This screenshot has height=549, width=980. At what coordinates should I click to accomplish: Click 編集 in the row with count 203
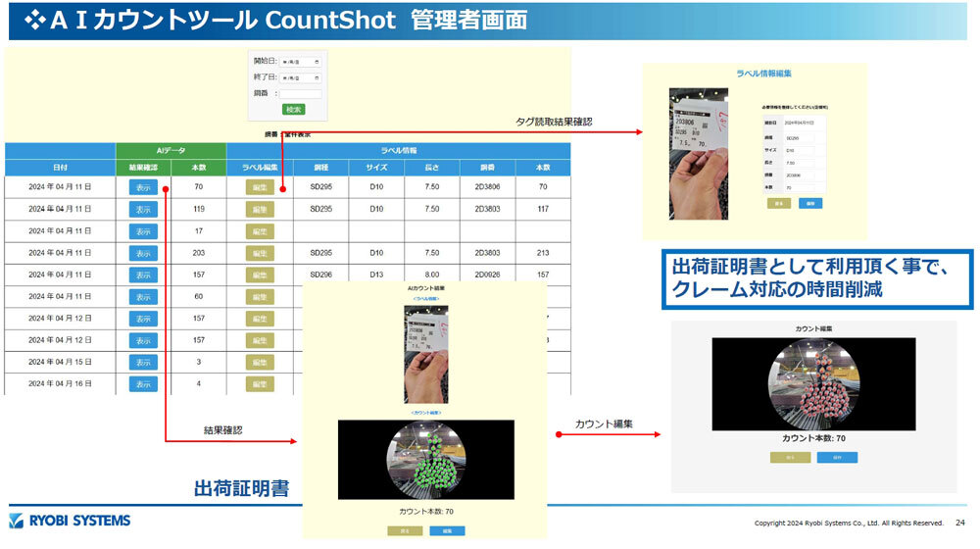(x=260, y=253)
